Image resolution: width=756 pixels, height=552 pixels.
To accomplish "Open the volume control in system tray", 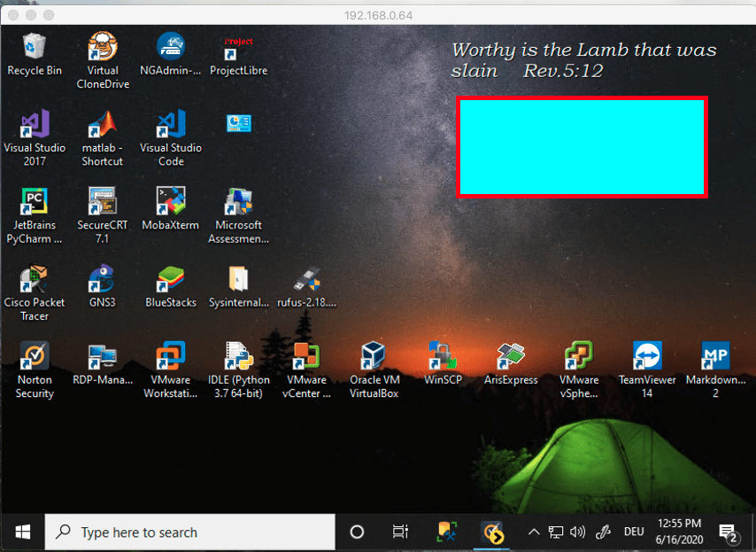I will [x=578, y=532].
